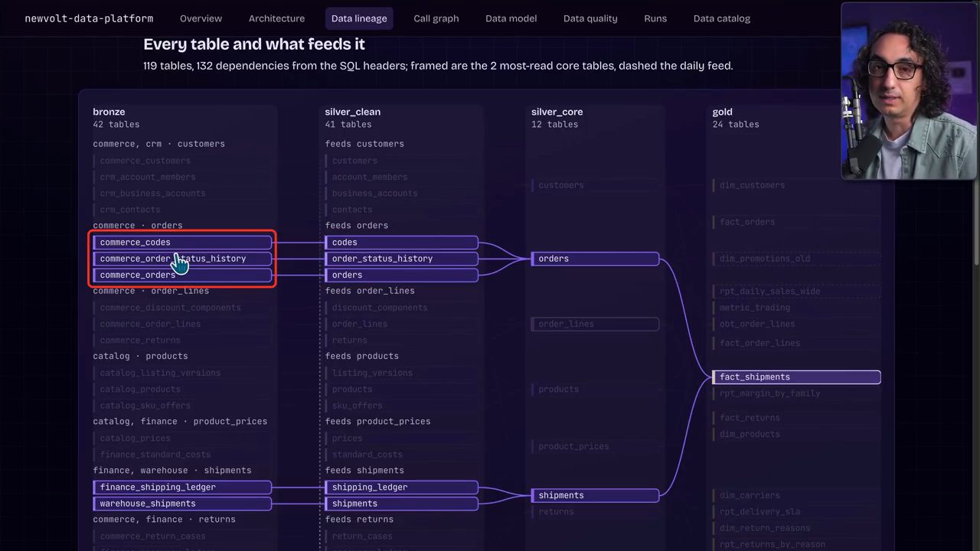
Task: Click the framed order_lines core table
Action: click(x=596, y=324)
